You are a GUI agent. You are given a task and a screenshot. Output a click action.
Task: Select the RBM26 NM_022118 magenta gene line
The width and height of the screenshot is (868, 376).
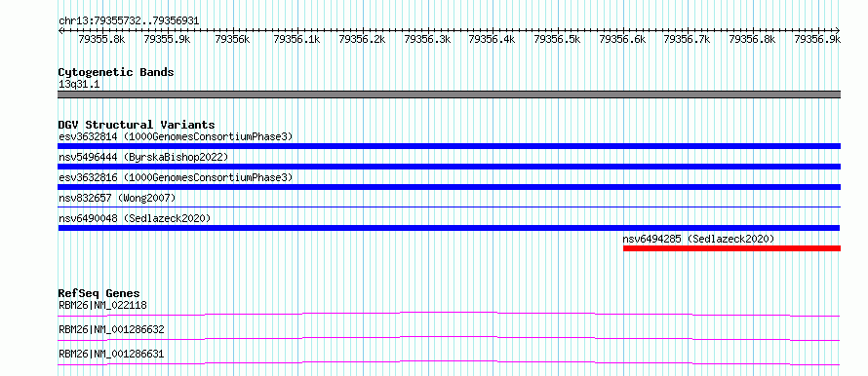pos(449,314)
